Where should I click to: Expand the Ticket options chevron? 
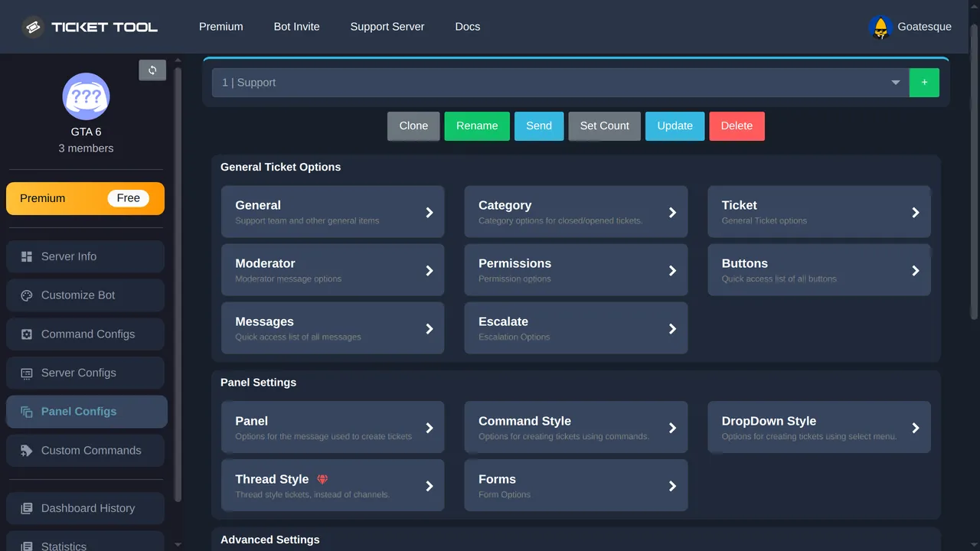[x=916, y=213]
